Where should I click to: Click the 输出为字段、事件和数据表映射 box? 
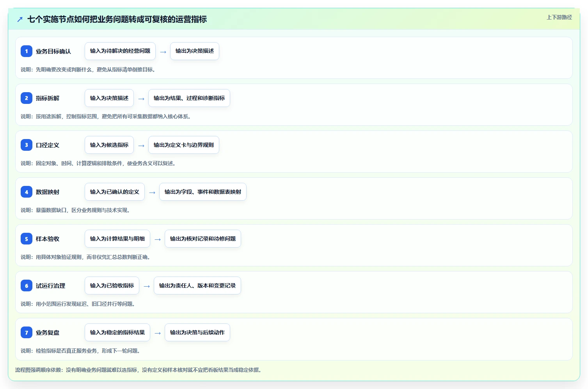coord(203,192)
